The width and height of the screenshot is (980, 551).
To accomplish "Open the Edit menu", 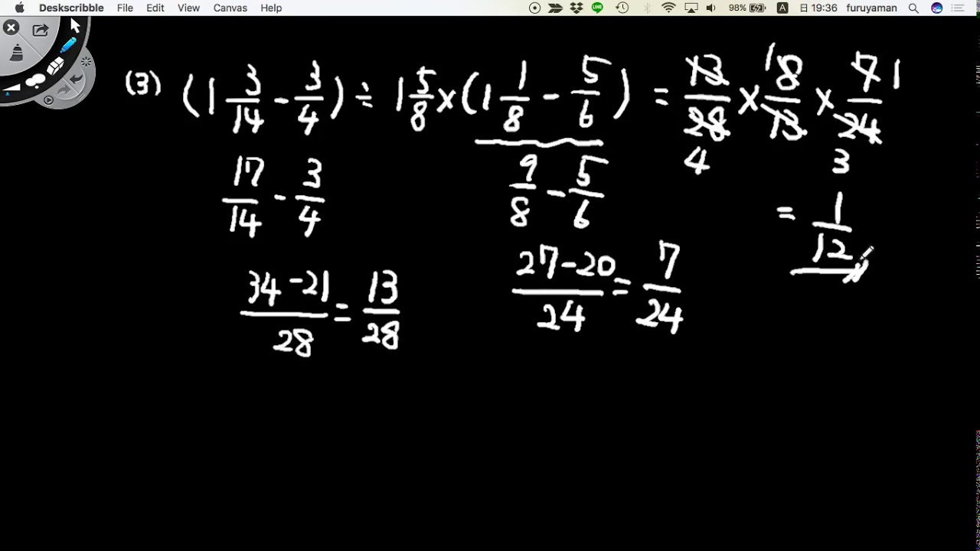I will coord(155,8).
